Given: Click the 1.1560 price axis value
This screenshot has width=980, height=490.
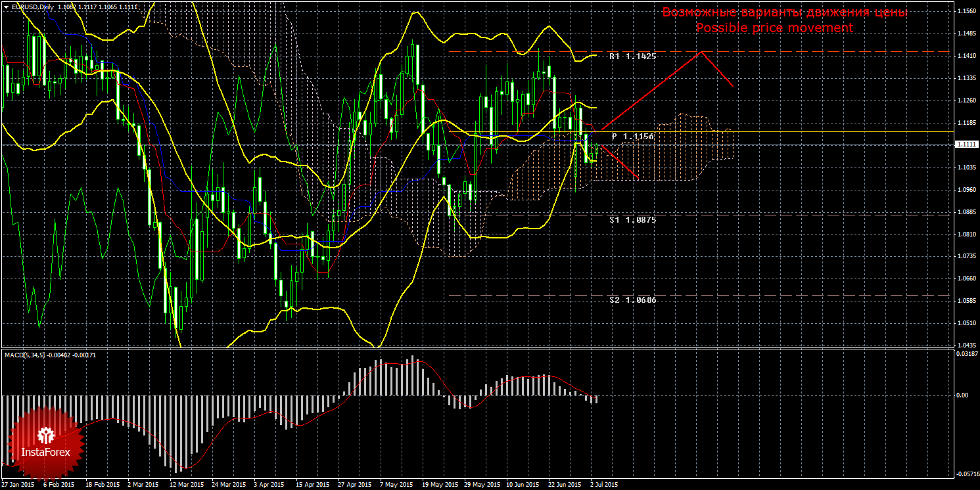Looking at the screenshot, I should tap(966, 12).
